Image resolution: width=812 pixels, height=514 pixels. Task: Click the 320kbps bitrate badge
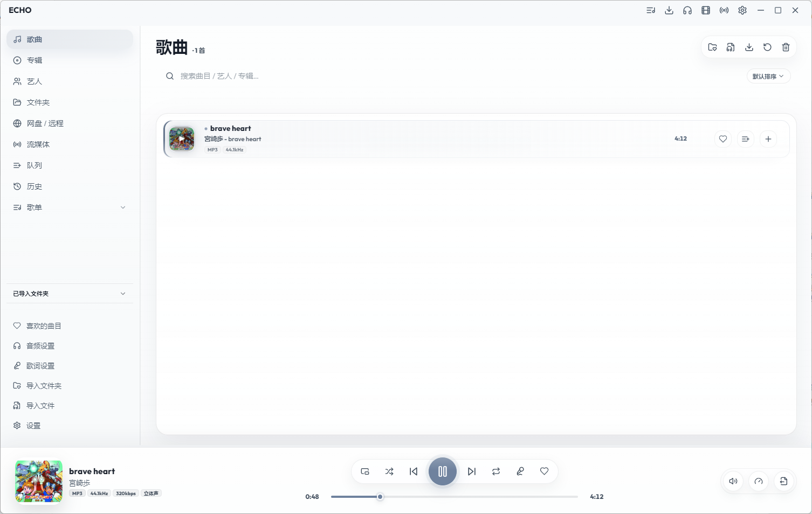pos(126,494)
